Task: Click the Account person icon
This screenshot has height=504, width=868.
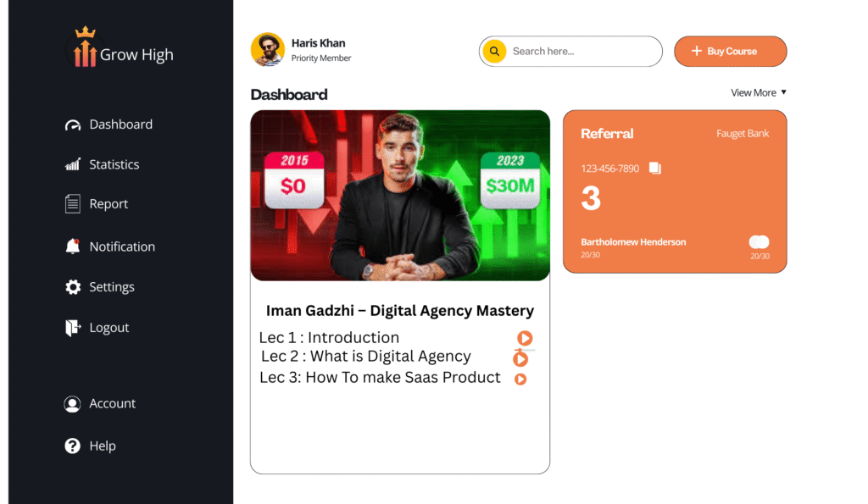Action: [72, 404]
